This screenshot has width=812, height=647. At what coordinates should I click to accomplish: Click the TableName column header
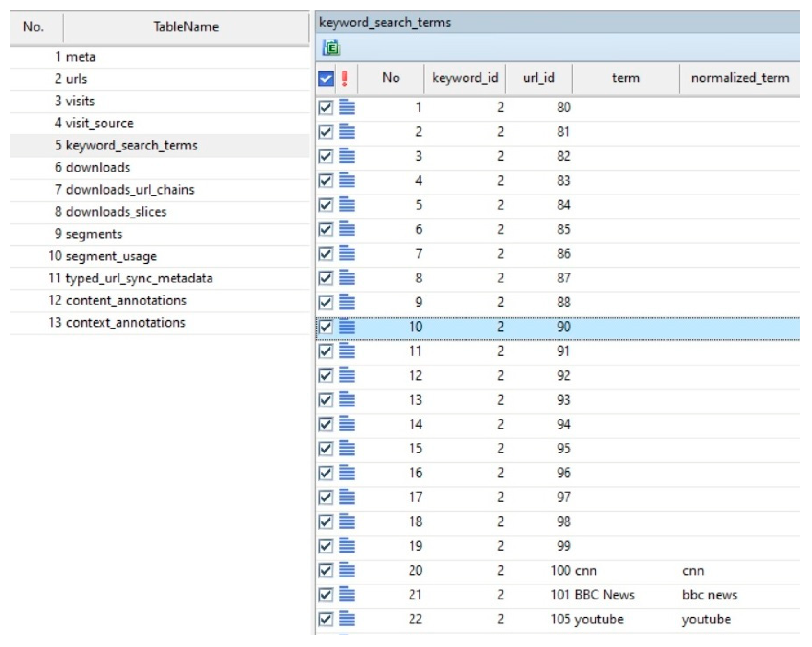tap(186, 27)
